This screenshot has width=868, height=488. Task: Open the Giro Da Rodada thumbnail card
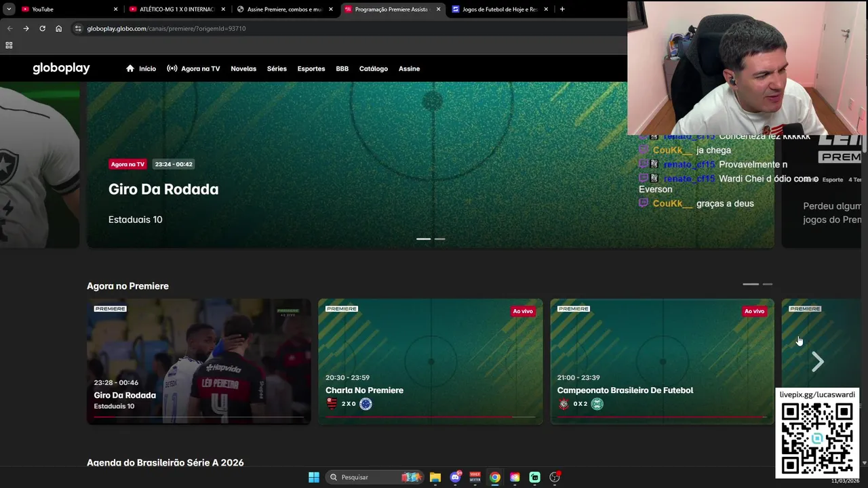pyautogui.click(x=199, y=361)
